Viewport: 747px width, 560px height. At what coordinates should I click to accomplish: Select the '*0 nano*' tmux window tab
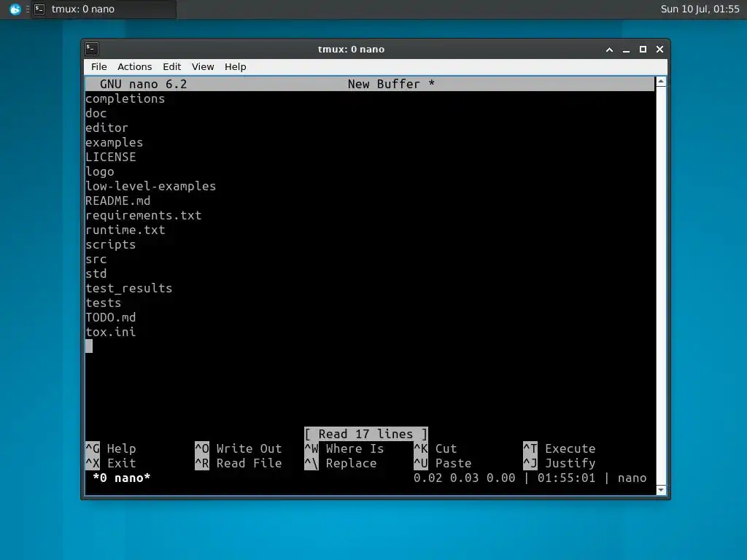122,478
